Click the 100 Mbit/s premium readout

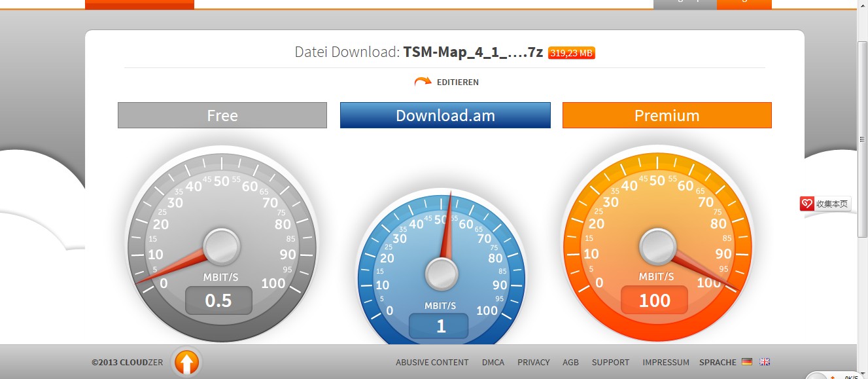655,300
